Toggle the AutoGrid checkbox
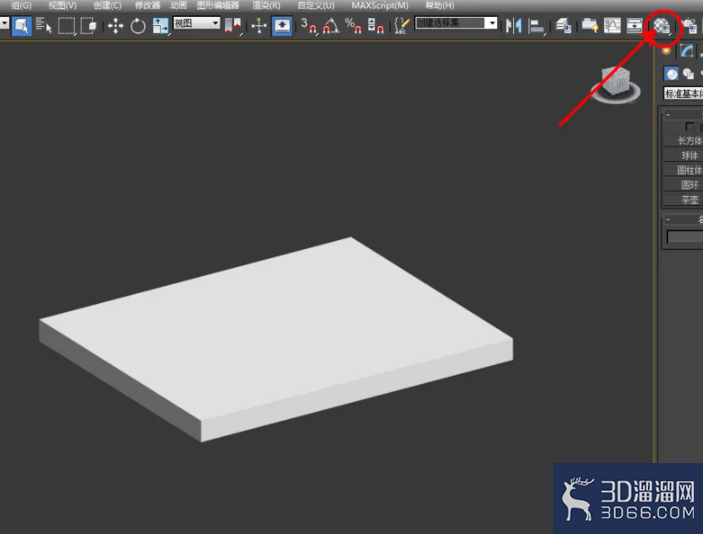 pos(689,127)
